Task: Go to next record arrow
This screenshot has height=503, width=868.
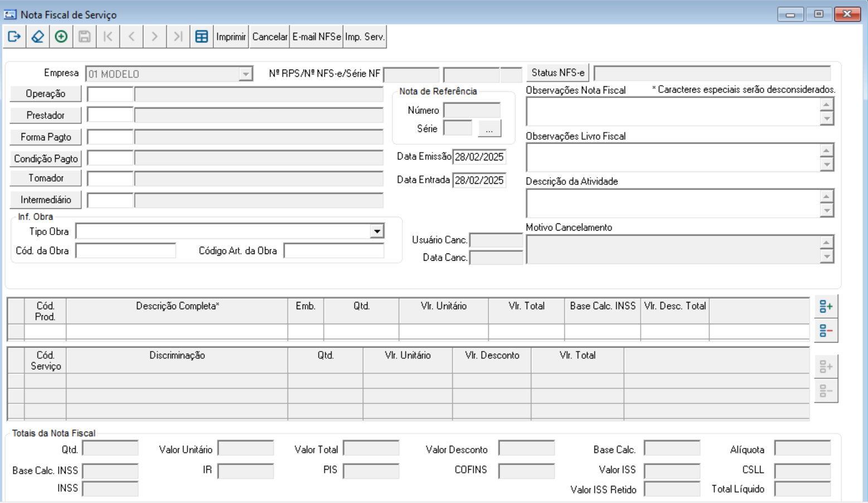Action: tap(154, 37)
